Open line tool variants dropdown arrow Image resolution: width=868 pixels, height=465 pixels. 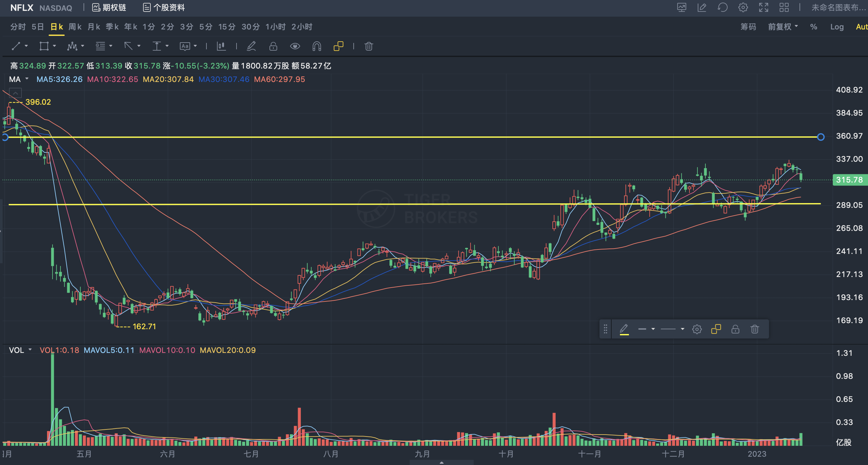tap(26, 46)
